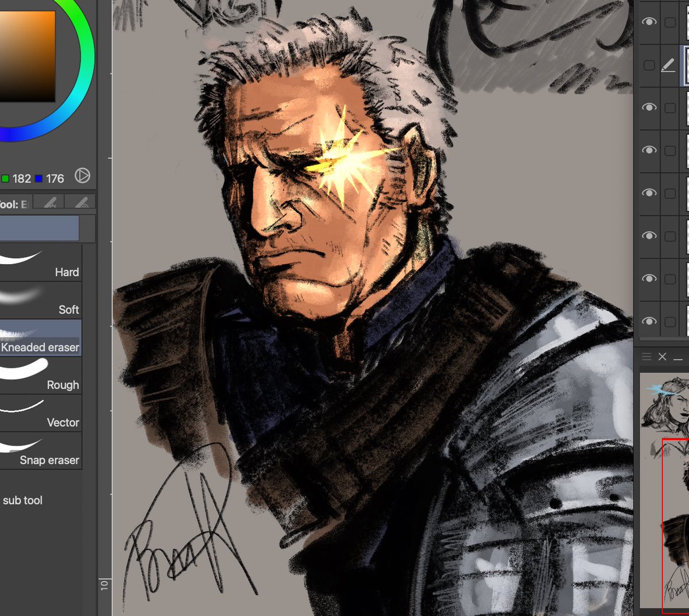Tick the checkbox beside the topmost layer's eye

tap(669, 22)
